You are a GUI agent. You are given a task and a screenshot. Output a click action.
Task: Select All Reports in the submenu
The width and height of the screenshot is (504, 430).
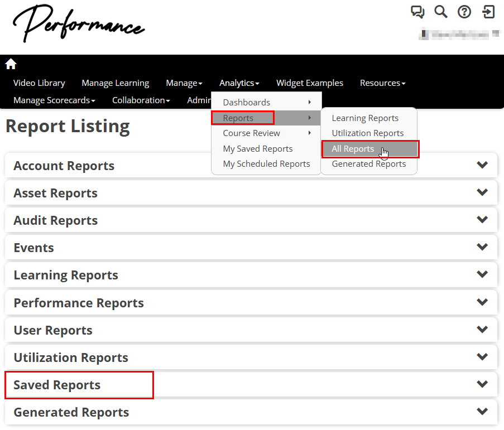click(370, 149)
